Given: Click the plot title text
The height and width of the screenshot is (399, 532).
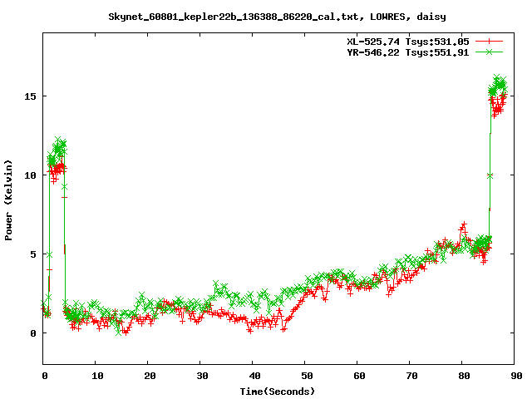Looking at the screenshot, I should tap(277, 17).
